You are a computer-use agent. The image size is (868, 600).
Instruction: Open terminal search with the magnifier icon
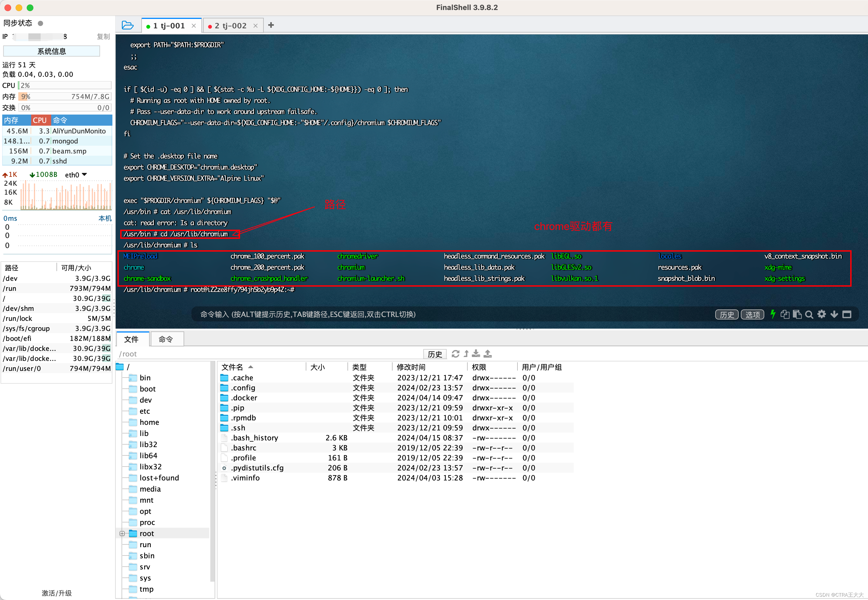click(x=809, y=314)
